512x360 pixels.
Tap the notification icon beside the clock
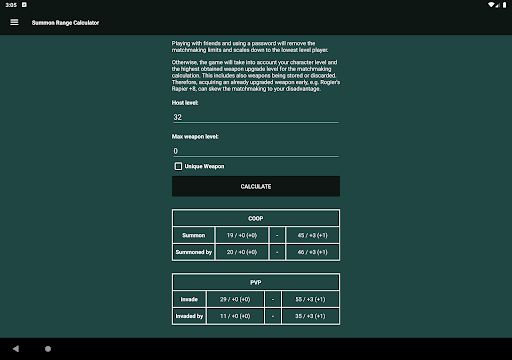point(24,5)
